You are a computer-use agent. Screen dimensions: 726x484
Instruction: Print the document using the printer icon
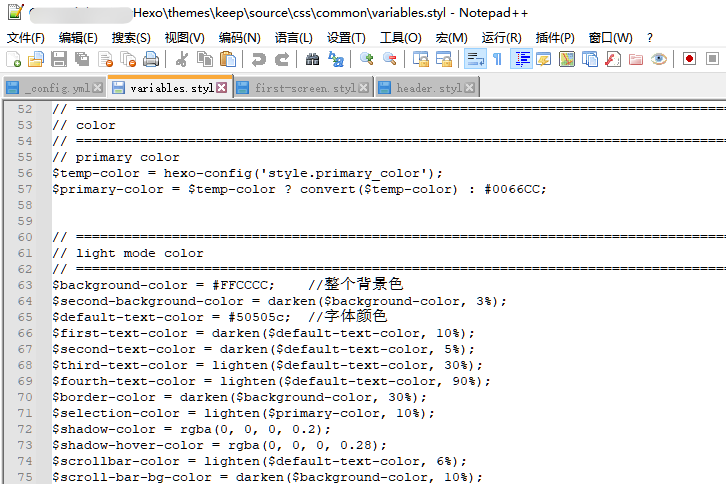pos(151,59)
